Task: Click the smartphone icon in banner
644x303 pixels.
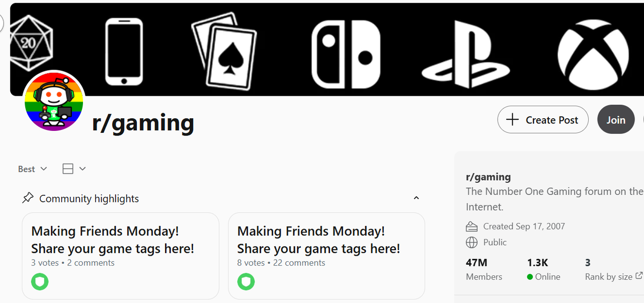Action: [124, 51]
